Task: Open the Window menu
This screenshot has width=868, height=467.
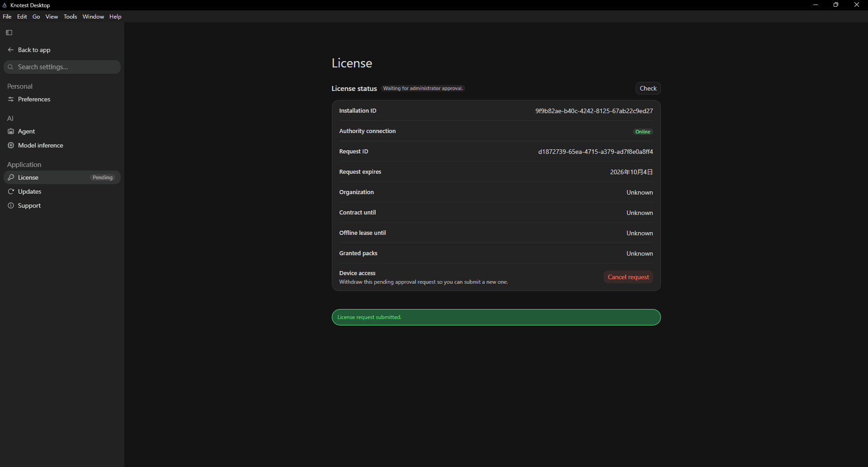Action: 93,17
